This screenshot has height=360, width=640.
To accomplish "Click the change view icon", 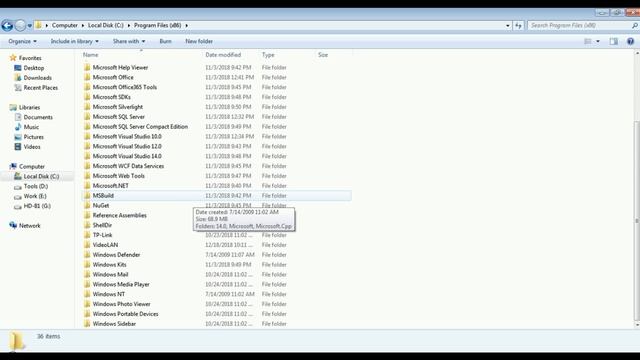I will pos(588,41).
